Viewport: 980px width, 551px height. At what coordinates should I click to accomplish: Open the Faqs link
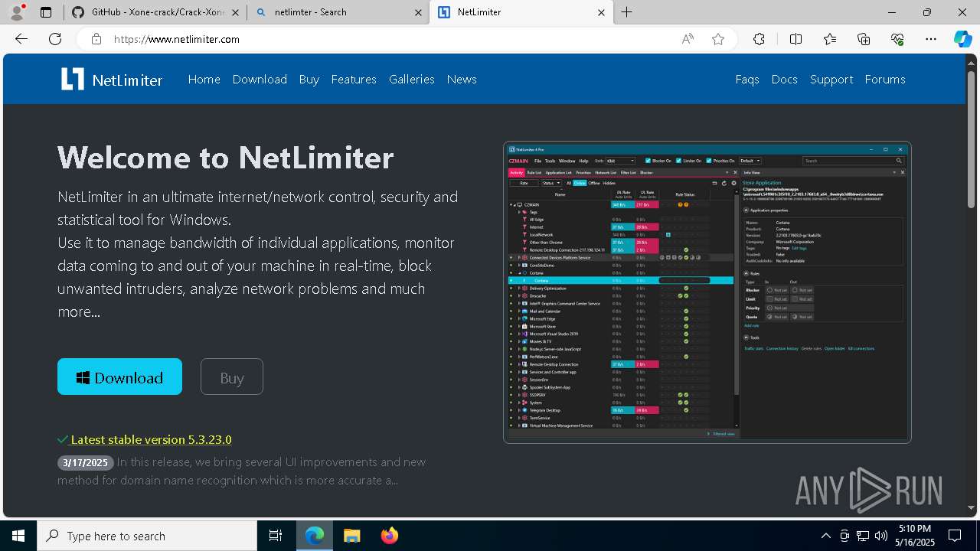pyautogui.click(x=747, y=79)
